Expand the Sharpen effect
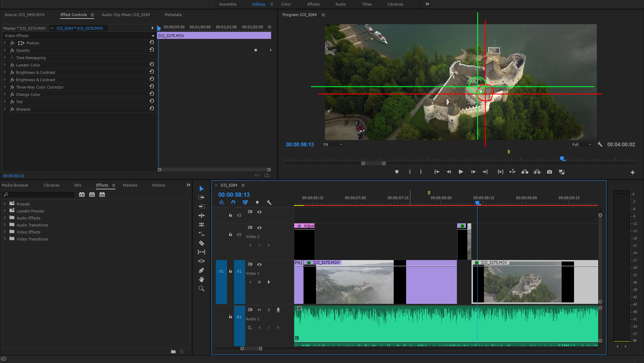This screenshot has width=644, height=363. click(5, 109)
